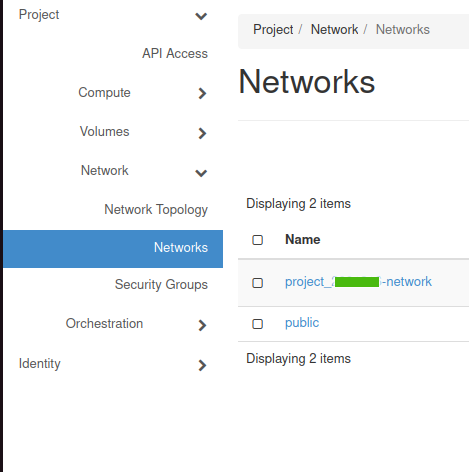Expand the Compute menu arrow
Screen dimensions: 469x472
[202, 93]
